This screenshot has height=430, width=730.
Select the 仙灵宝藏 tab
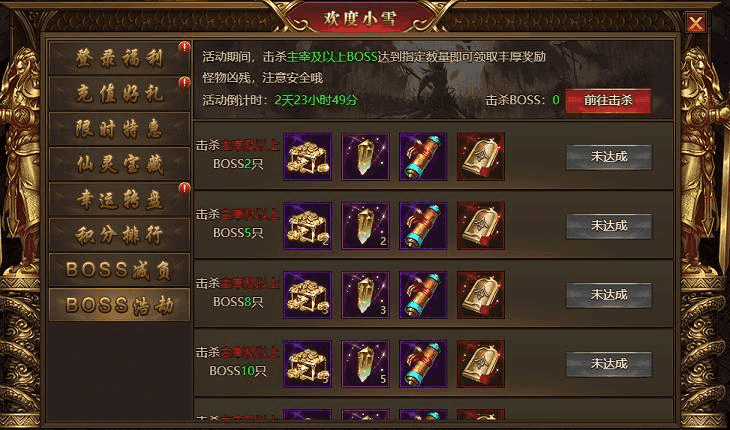(x=119, y=164)
